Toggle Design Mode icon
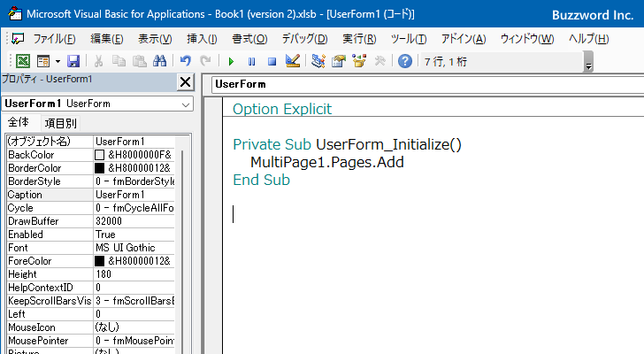 point(293,61)
